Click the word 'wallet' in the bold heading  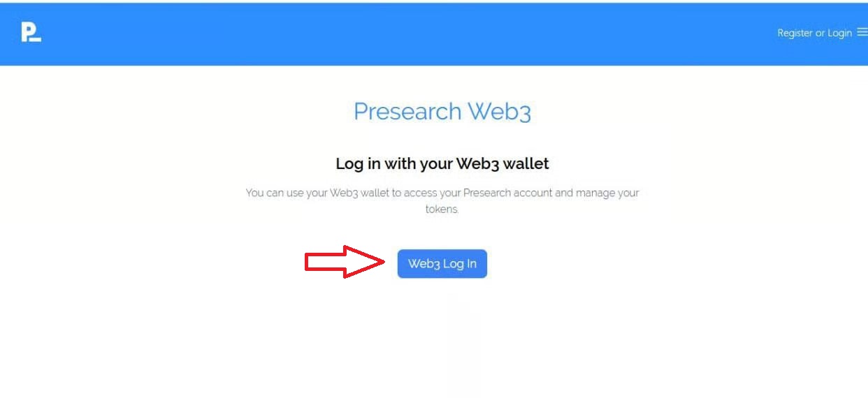pyautogui.click(x=527, y=164)
